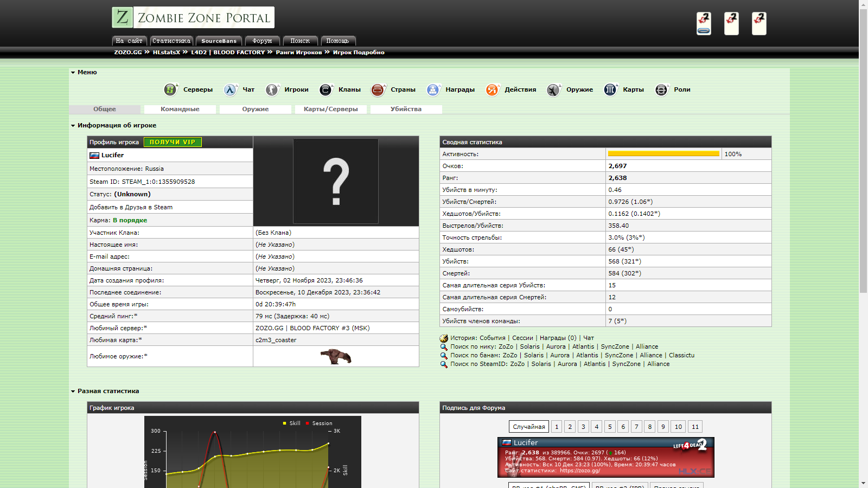Select forum signature style 5

(x=610, y=427)
